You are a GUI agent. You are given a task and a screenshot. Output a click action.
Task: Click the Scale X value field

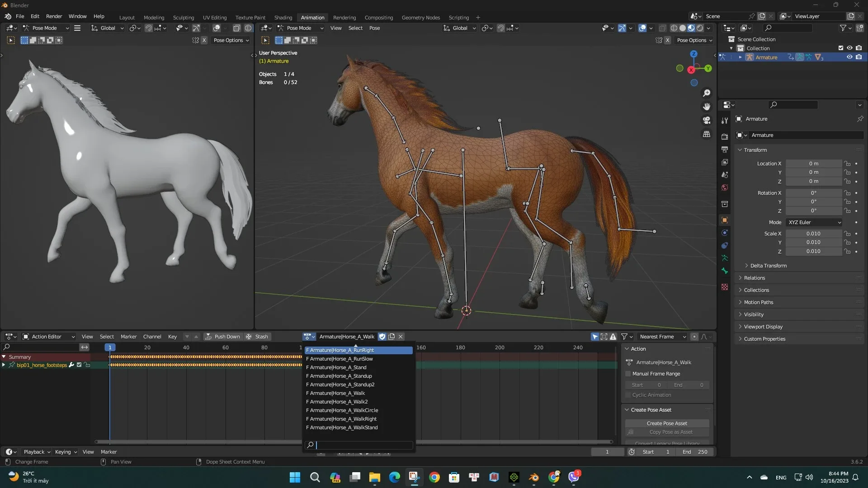pos(813,234)
